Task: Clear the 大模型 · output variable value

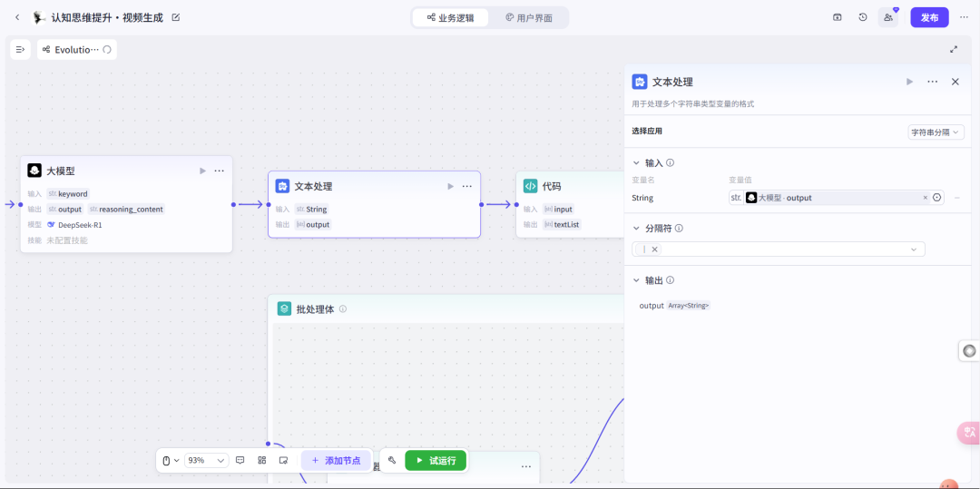Action: [926, 198]
